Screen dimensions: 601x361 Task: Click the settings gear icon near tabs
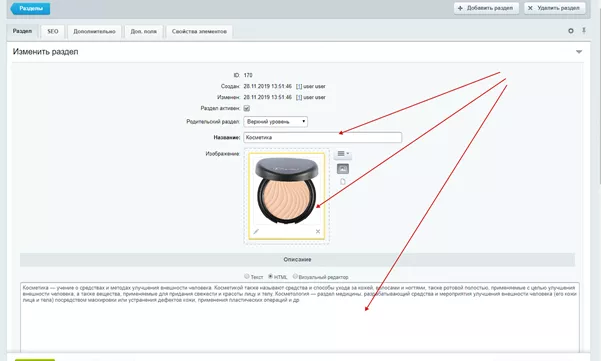pos(571,31)
